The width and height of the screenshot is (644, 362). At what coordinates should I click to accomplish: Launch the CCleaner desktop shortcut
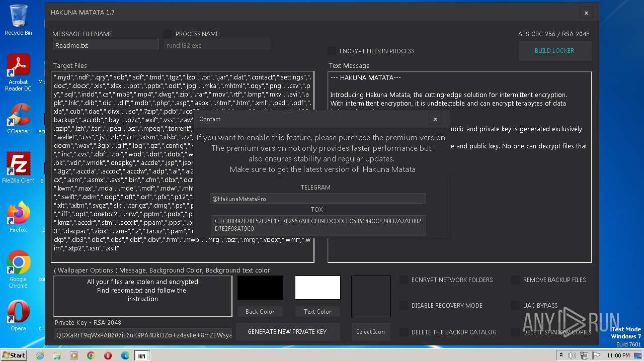[x=18, y=119]
